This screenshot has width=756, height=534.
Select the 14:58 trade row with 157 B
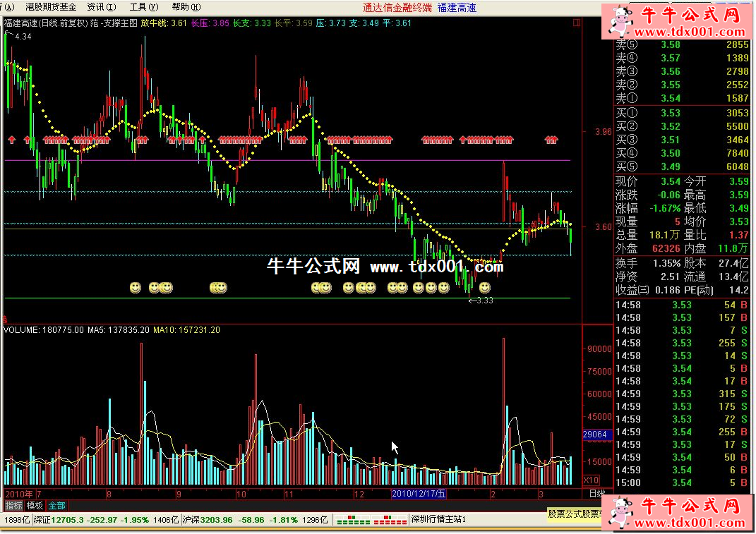pos(682,317)
